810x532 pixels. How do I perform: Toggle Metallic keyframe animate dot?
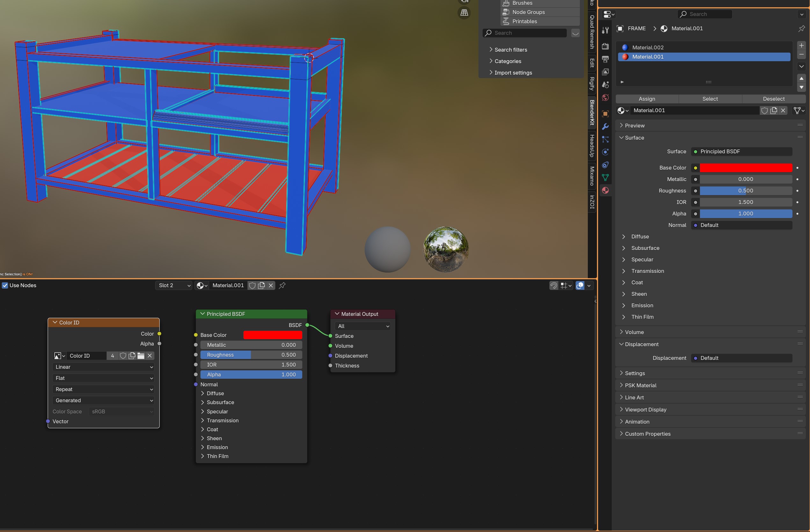click(797, 179)
